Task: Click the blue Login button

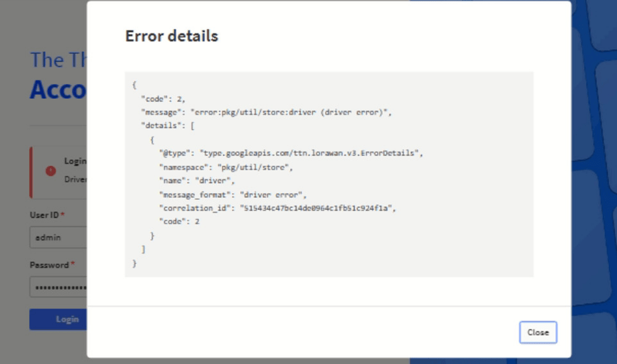Action: pyautogui.click(x=58, y=319)
